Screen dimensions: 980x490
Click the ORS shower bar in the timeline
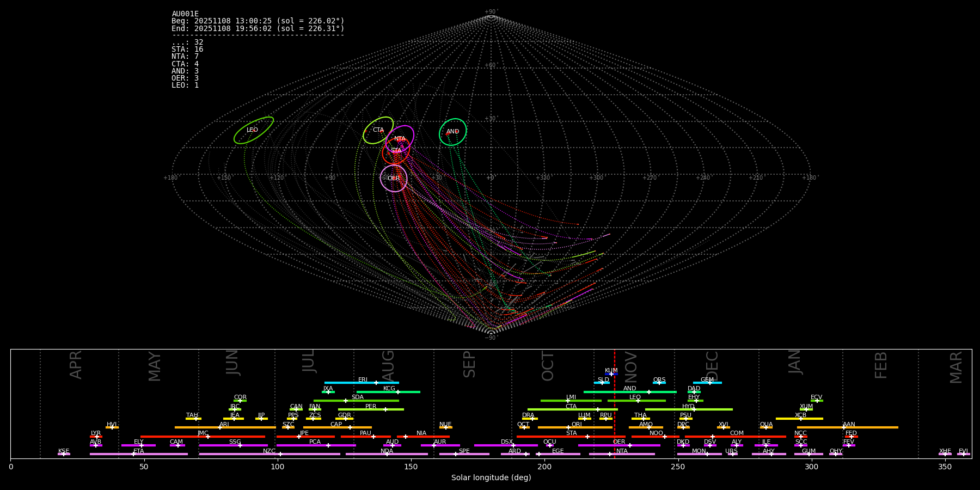pos(659,383)
